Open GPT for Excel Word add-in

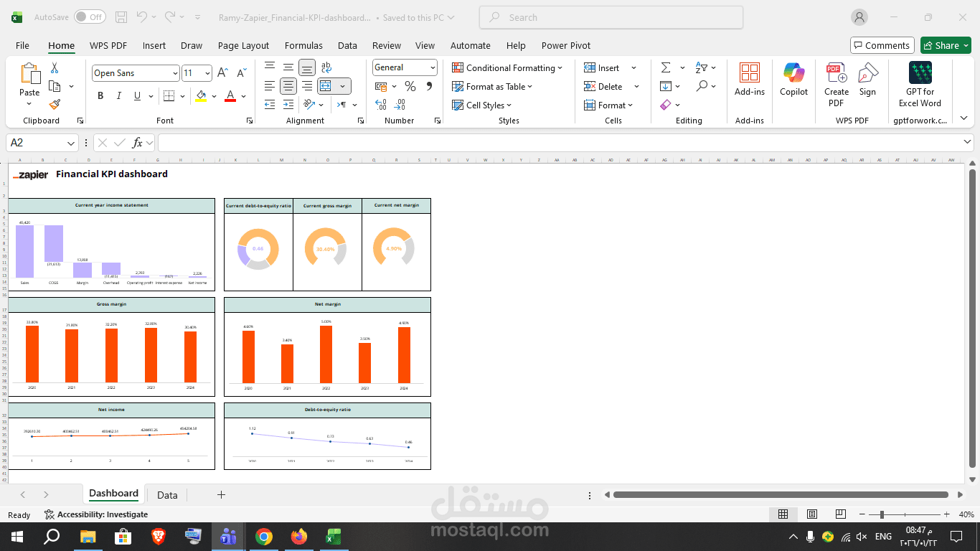[x=920, y=84]
